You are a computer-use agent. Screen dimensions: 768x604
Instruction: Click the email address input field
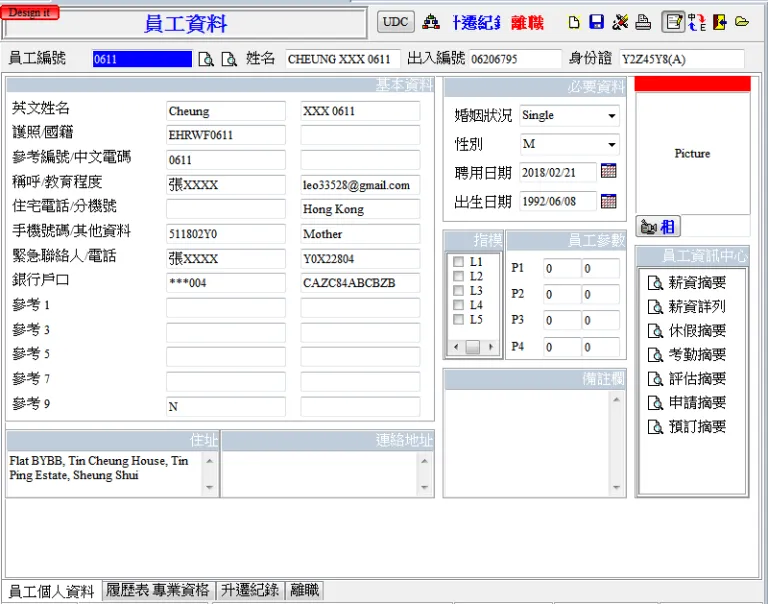tap(360, 185)
